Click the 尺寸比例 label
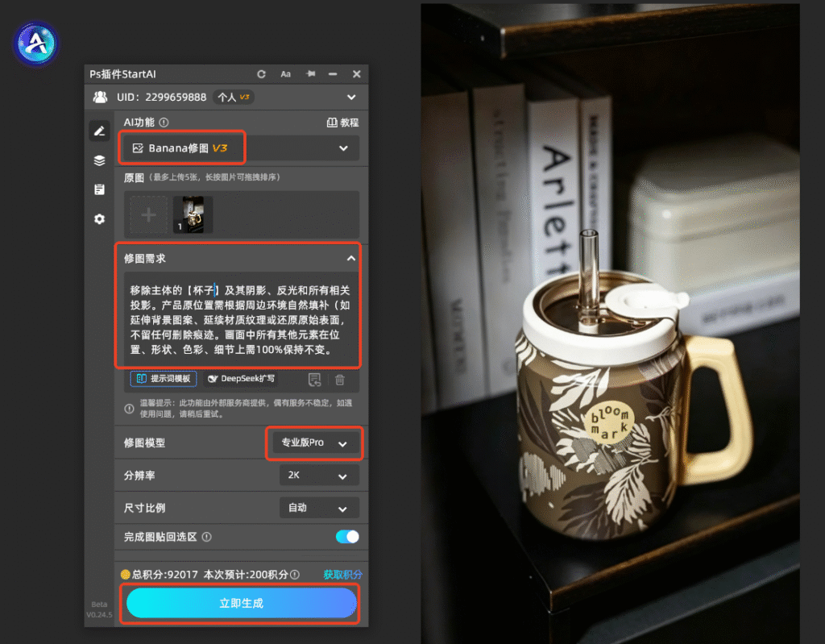Screen dimensions: 825x644 [x=144, y=508]
